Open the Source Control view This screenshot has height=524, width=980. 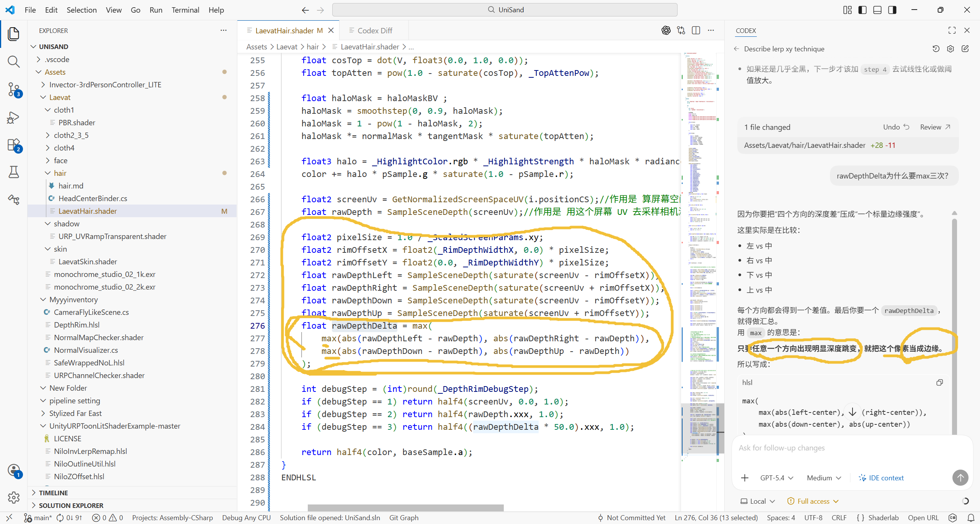(14, 89)
